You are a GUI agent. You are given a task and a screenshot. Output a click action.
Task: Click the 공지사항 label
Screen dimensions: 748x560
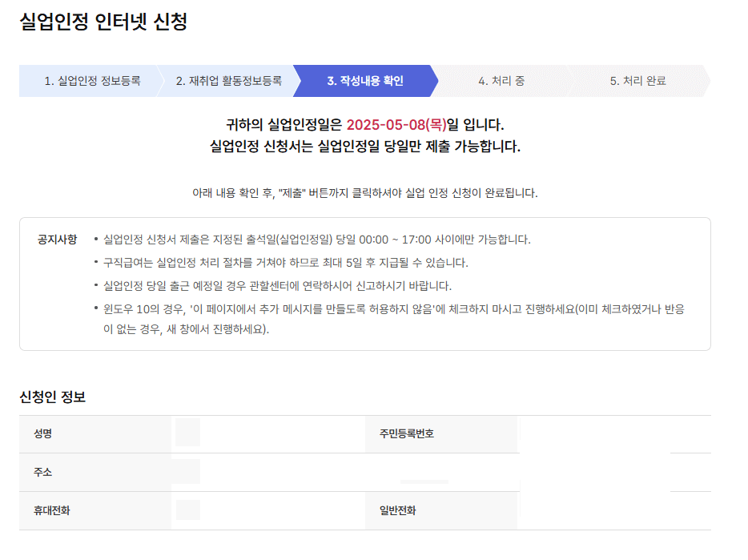57,240
